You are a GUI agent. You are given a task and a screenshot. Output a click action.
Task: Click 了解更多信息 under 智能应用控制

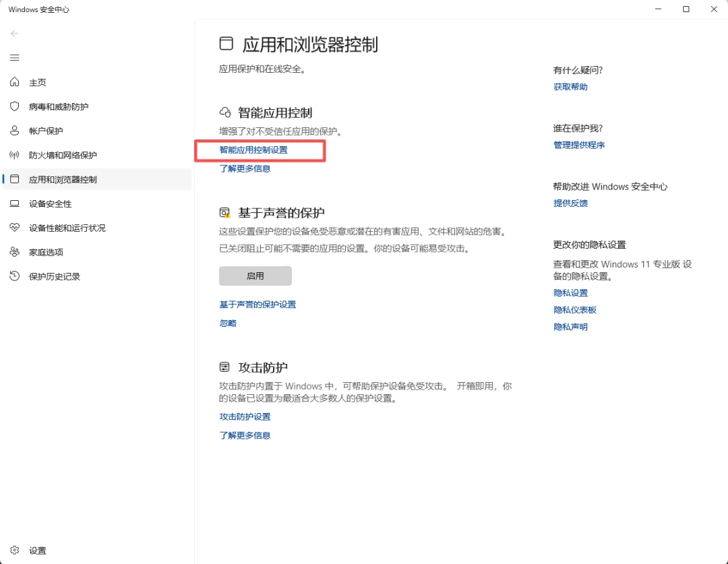pyautogui.click(x=245, y=168)
